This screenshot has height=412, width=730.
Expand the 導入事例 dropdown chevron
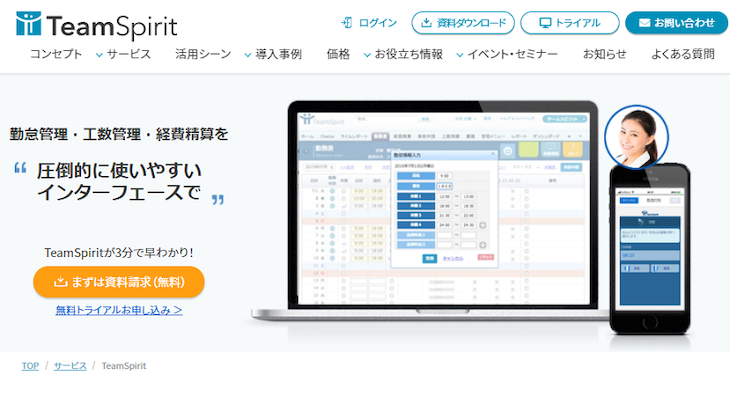[x=248, y=55]
